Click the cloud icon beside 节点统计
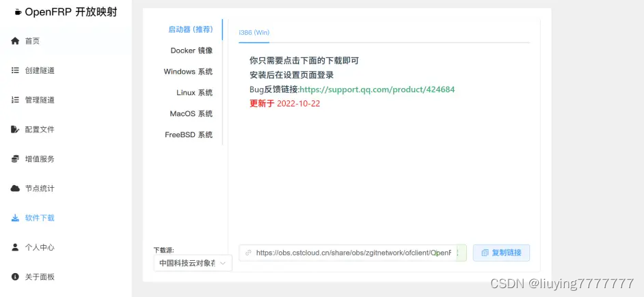 tap(15, 188)
